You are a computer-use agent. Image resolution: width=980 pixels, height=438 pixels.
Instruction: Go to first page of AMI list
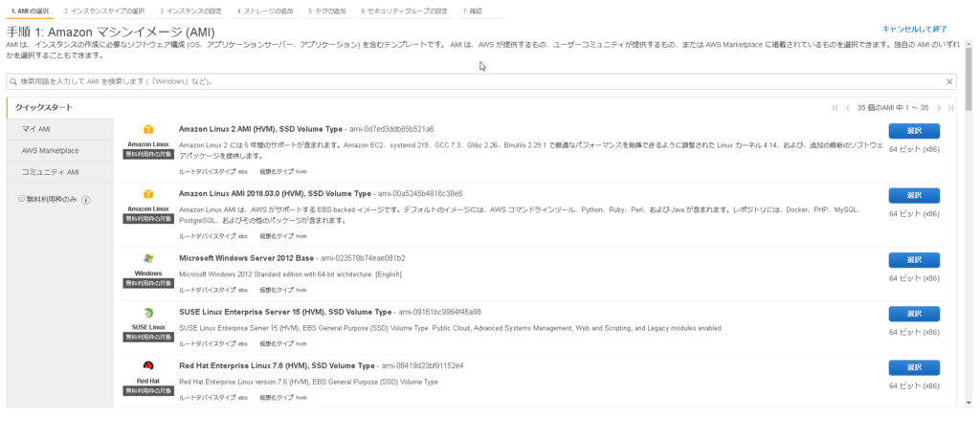(x=835, y=108)
